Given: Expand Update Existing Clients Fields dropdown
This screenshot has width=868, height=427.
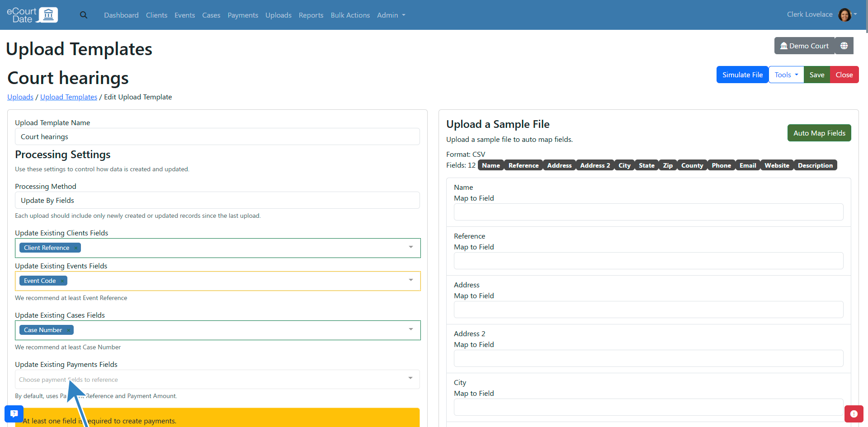Looking at the screenshot, I should (x=411, y=247).
